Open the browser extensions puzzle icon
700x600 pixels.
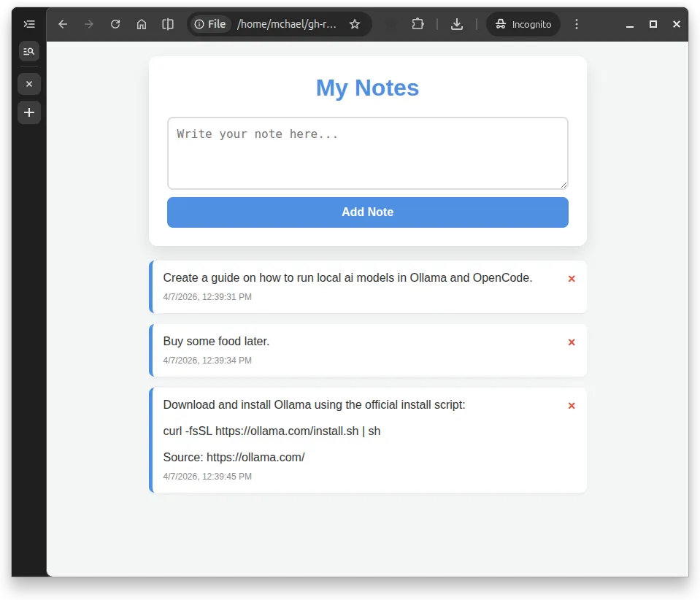click(418, 24)
